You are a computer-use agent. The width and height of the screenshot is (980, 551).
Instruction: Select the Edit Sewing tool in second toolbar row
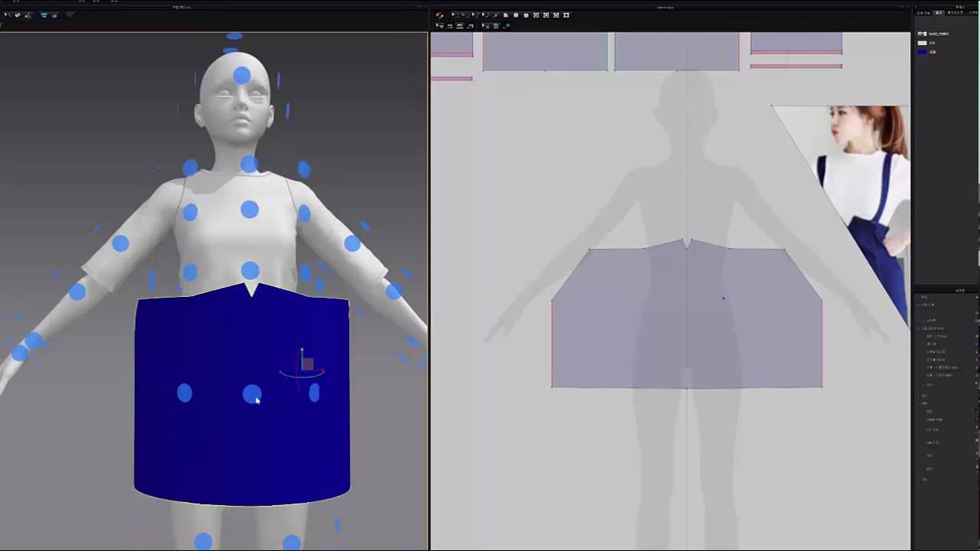click(x=439, y=26)
